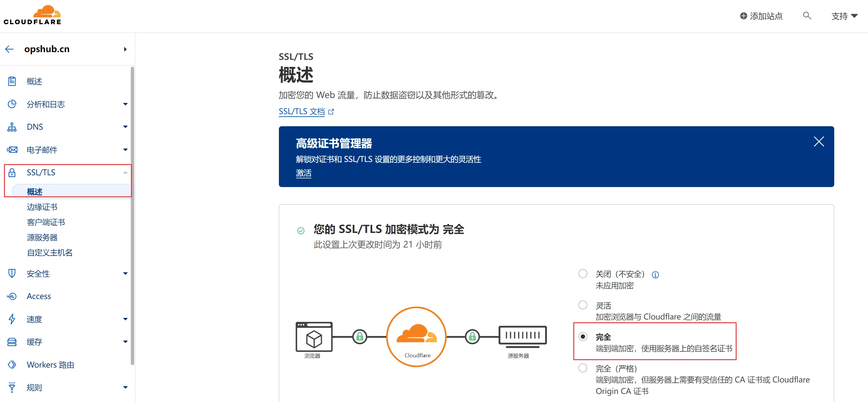This screenshot has width=868, height=402.
Task: Open the Workers 路由 sidebar item
Action: pos(50,364)
